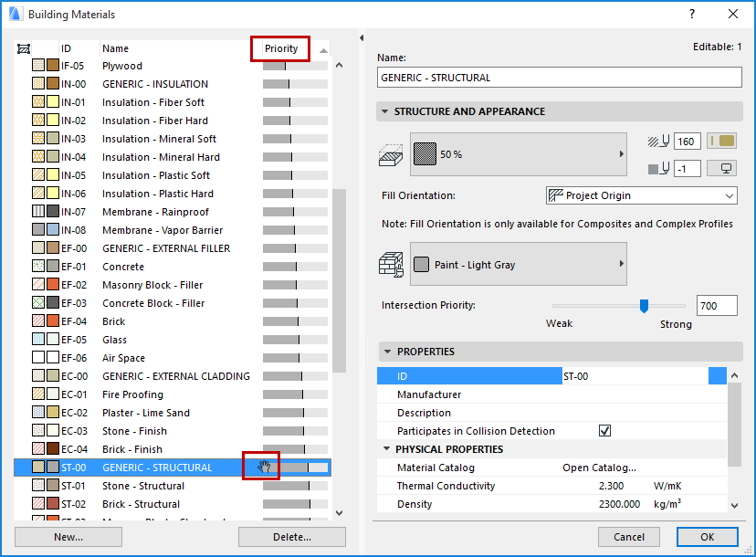Screen dimensions: 756x557
Task: Click GENERIC - STRUCTURAL priority bar
Action: point(295,468)
